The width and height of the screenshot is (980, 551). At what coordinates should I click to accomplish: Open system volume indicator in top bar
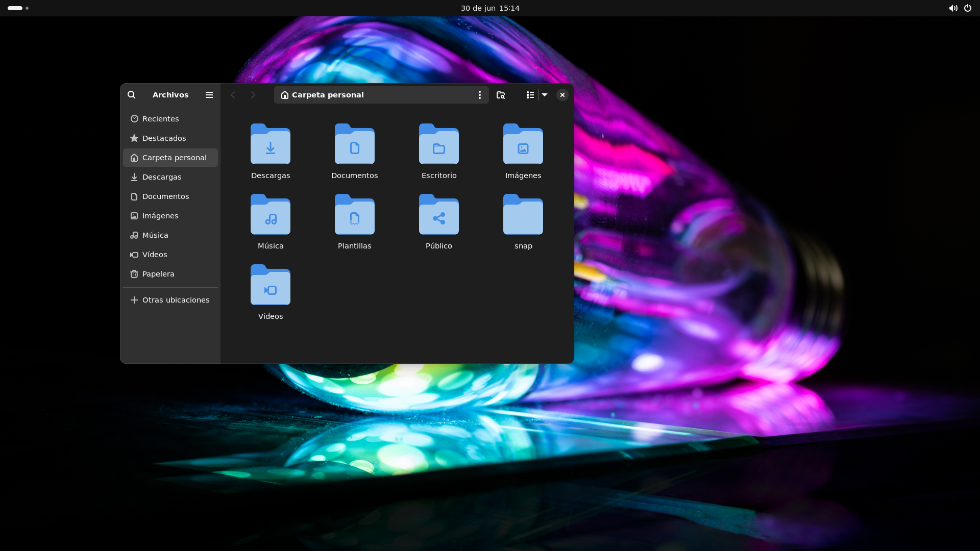click(953, 8)
